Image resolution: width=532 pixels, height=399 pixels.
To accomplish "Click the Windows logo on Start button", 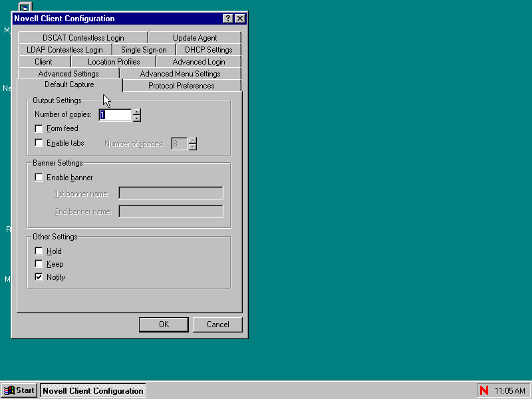I will pyautogui.click(x=9, y=390).
